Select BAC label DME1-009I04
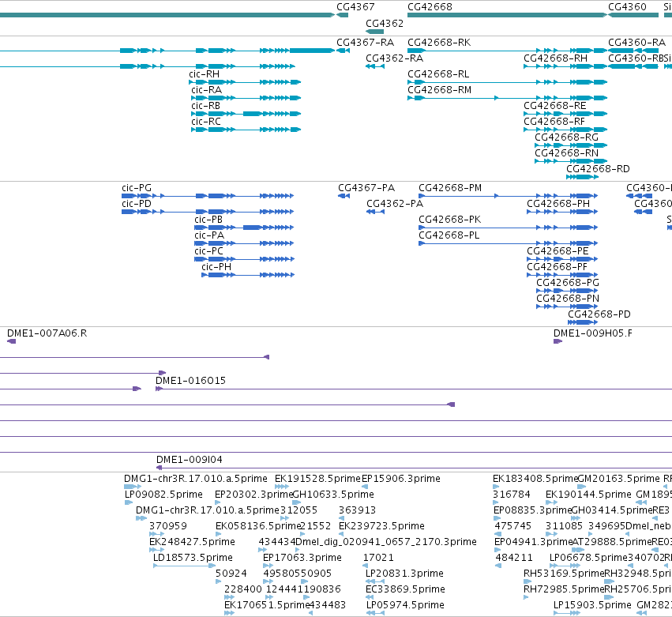This screenshot has width=672, height=617. point(190,460)
